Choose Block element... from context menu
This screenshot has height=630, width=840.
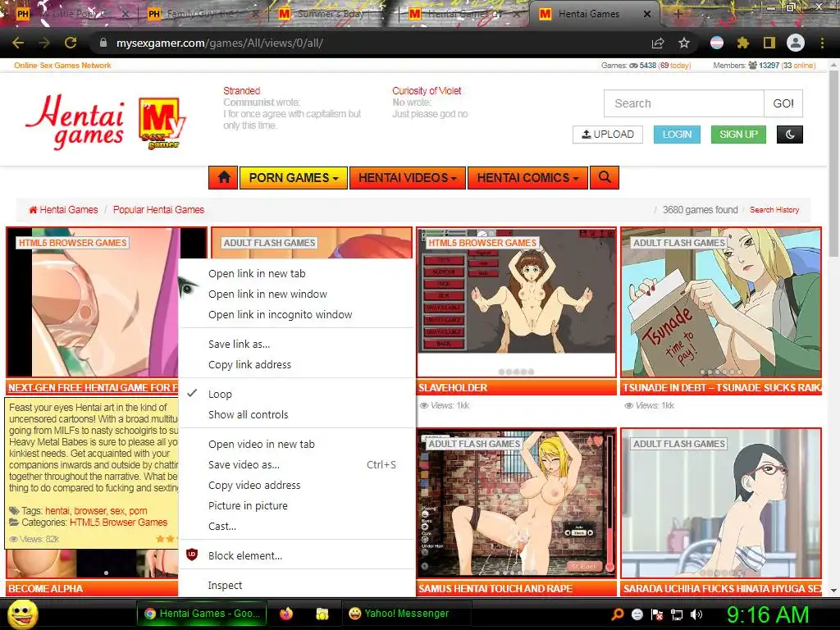[297, 555]
